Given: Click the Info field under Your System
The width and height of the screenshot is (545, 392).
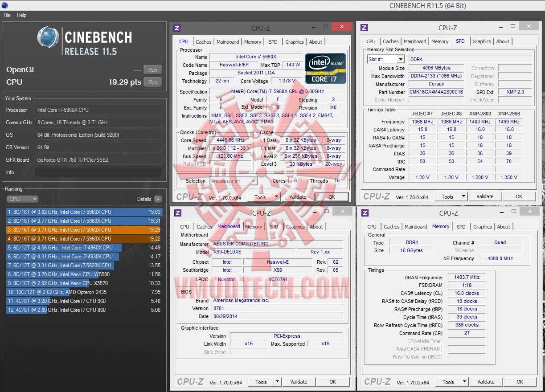Looking at the screenshot, I should [98, 172].
